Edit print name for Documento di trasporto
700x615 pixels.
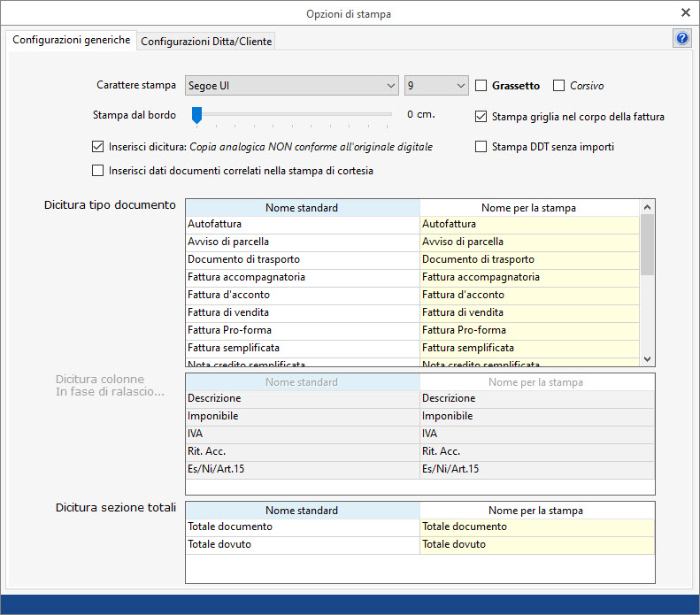pos(529,260)
